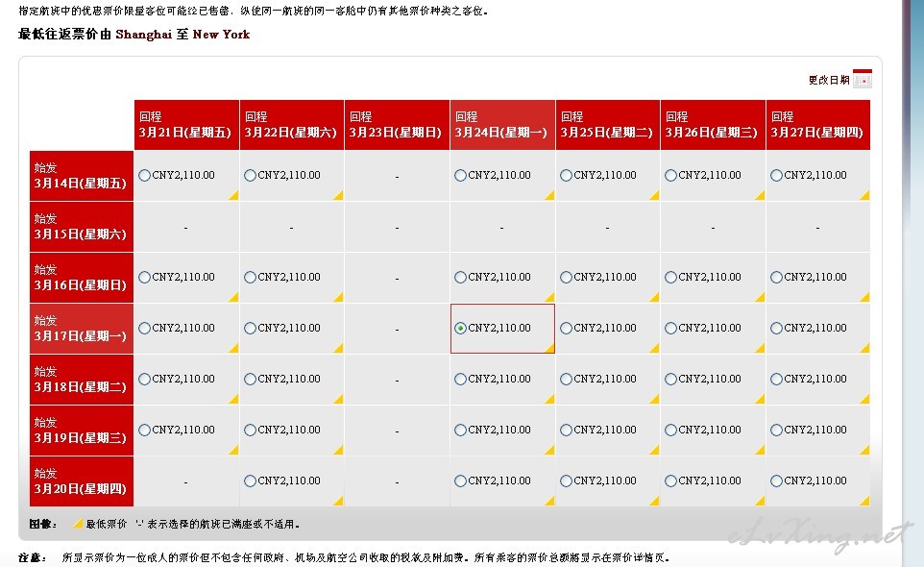The image size is (924, 567).
Task: Select fare for 3月14日 departure, 3月21日 return
Action: point(144,175)
